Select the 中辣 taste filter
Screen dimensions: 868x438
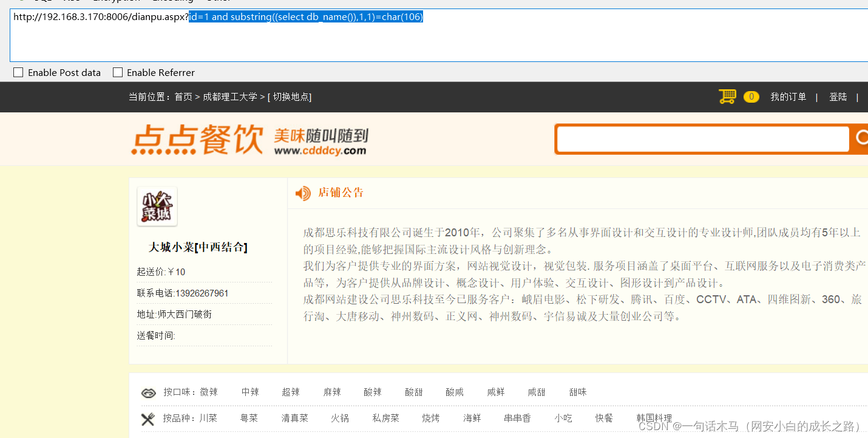pyautogui.click(x=250, y=392)
